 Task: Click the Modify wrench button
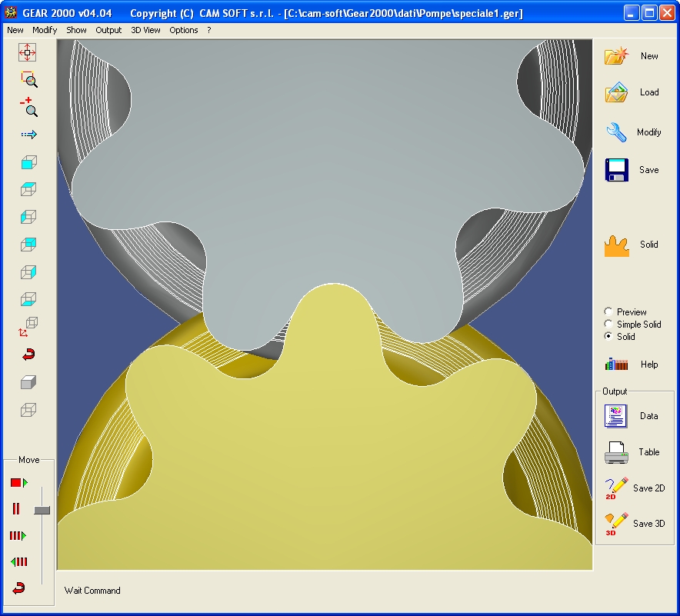[633, 132]
